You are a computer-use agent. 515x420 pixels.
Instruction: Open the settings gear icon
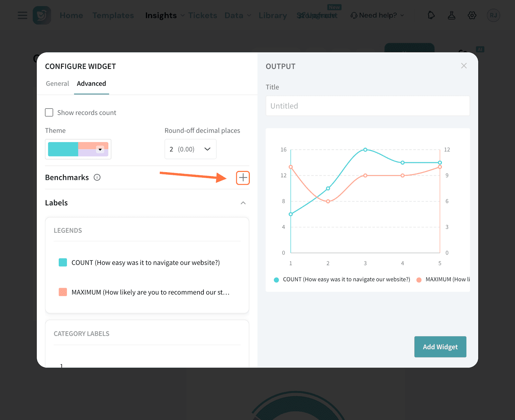(x=472, y=15)
